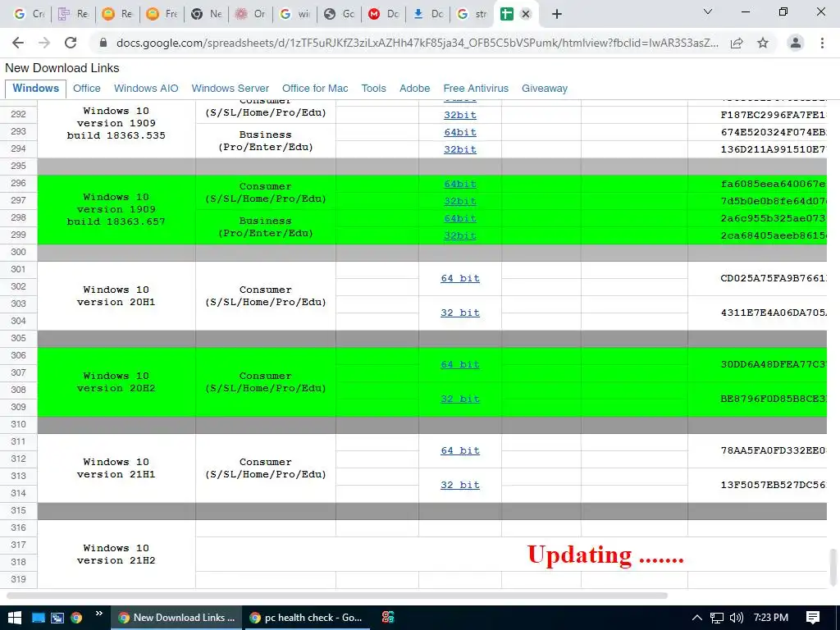840x630 pixels.
Task: Share this page via the share icon
Action: [x=737, y=43]
